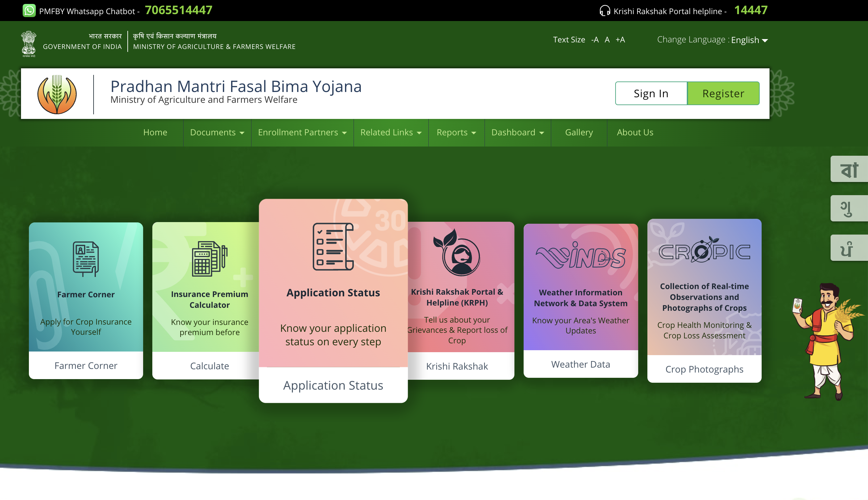This screenshot has width=868, height=500.
Task: Switch language using the Punjabi side tab
Action: [x=849, y=248]
